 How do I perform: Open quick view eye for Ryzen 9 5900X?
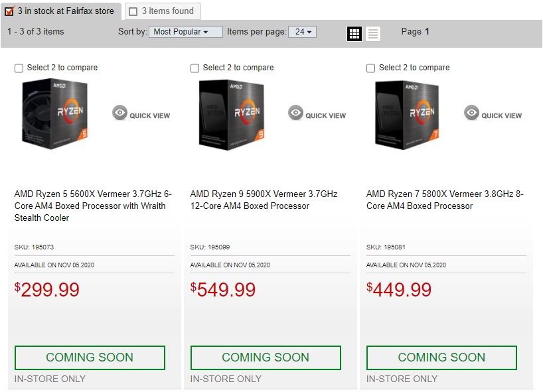tap(296, 113)
